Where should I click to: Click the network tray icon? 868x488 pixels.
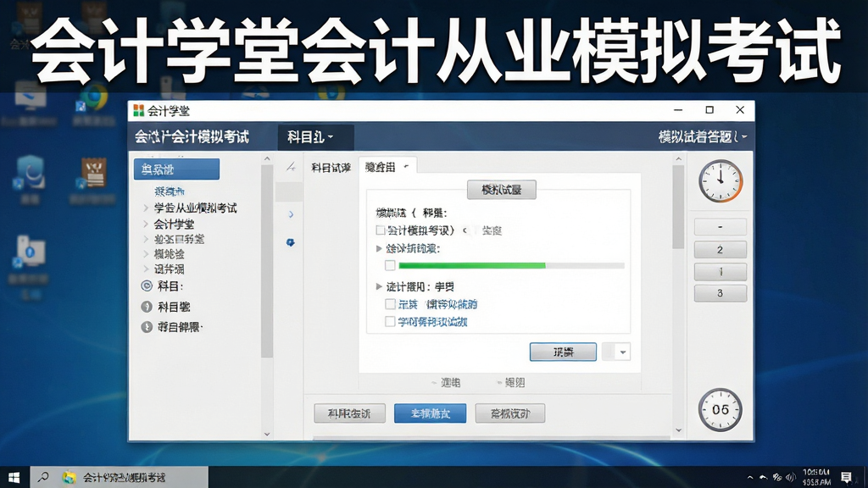tap(777, 477)
